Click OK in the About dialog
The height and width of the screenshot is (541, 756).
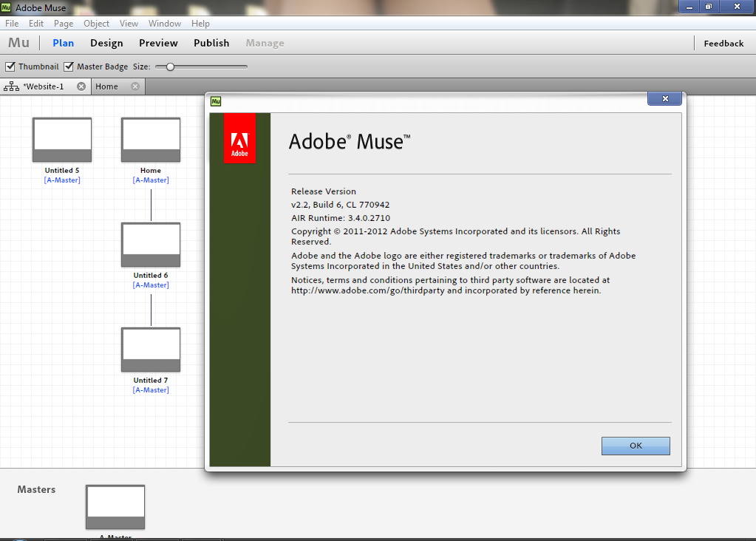tap(636, 446)
